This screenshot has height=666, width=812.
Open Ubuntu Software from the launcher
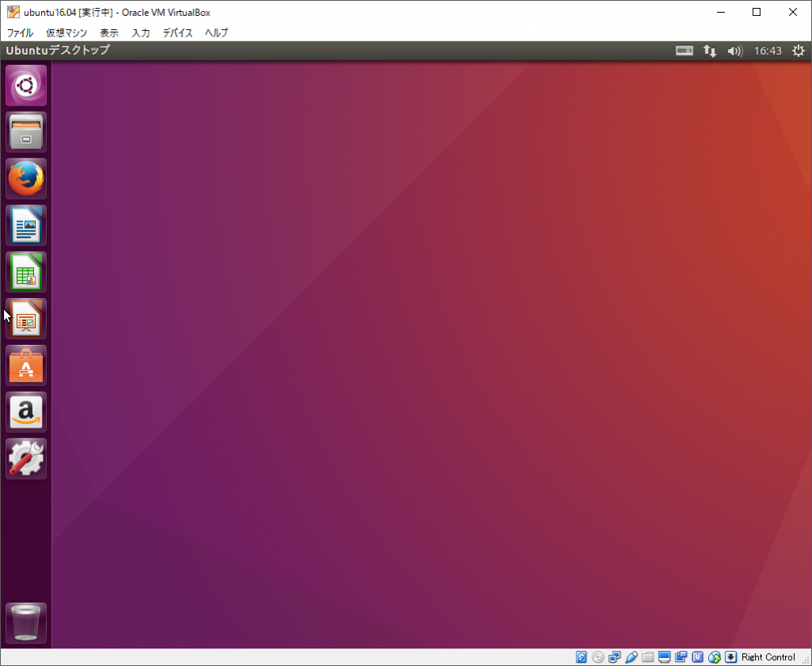click(25, 366)
